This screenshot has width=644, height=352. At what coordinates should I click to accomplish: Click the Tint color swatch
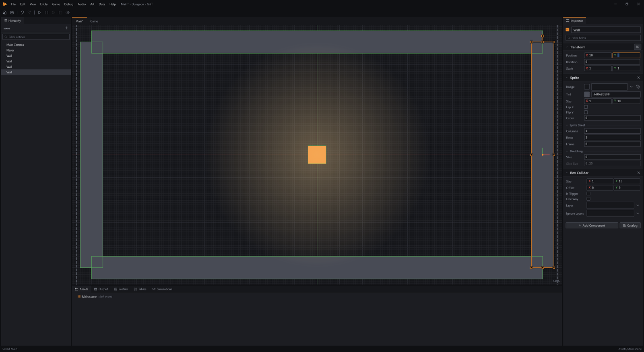587,94
